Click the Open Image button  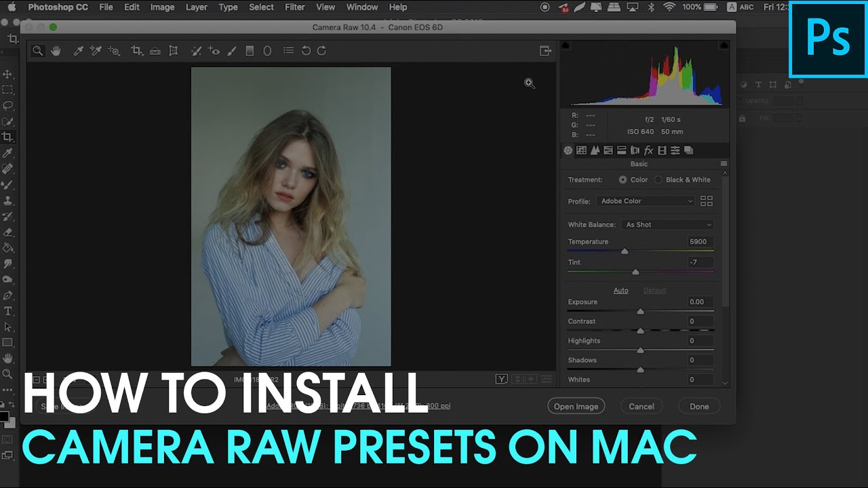(576, 407)
